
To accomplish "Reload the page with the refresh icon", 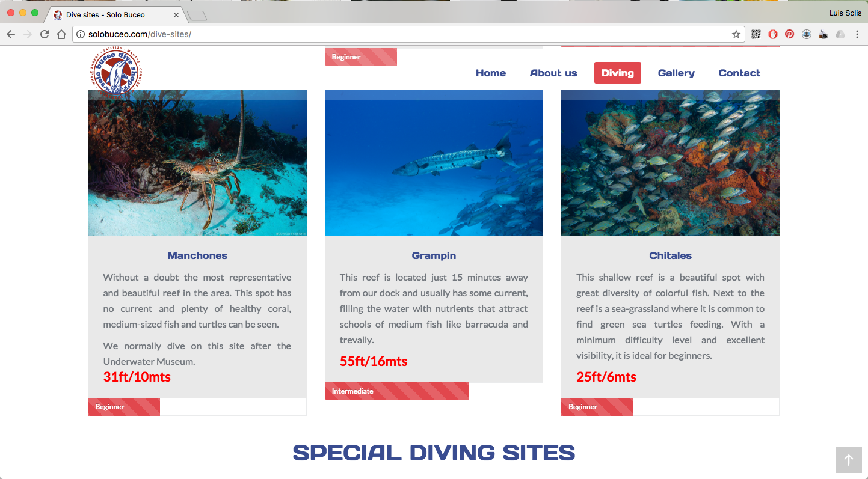I will point(45,34).
